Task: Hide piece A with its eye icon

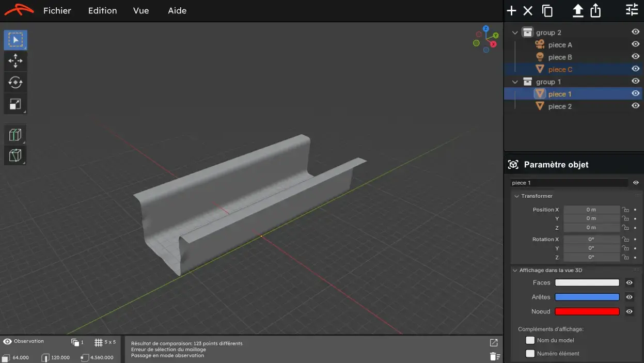Action: (636, 44)
